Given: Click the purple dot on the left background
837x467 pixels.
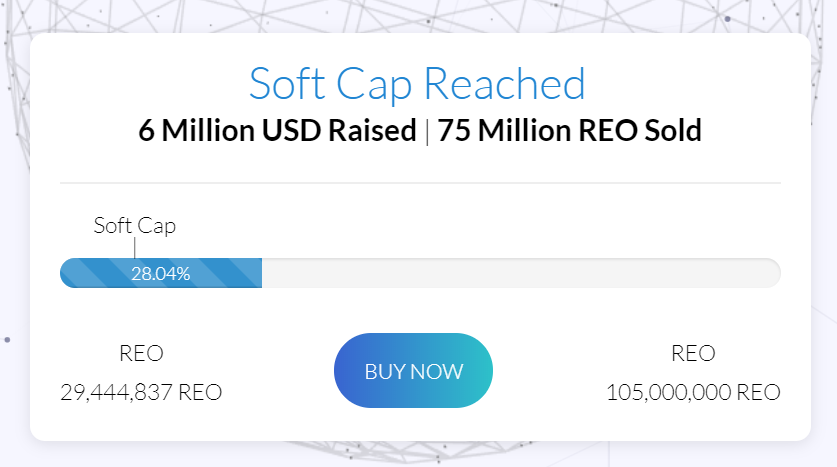Looking at the screenshot, I should pos(7,339).
